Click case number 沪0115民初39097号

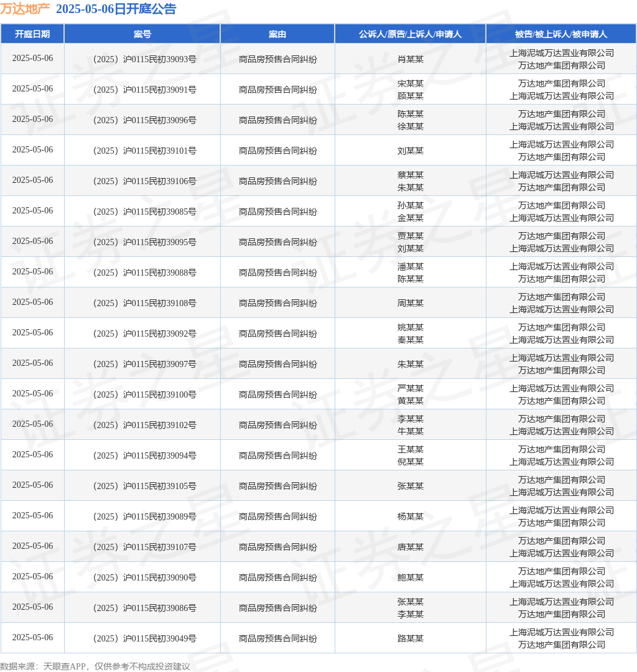pos(145,363)
